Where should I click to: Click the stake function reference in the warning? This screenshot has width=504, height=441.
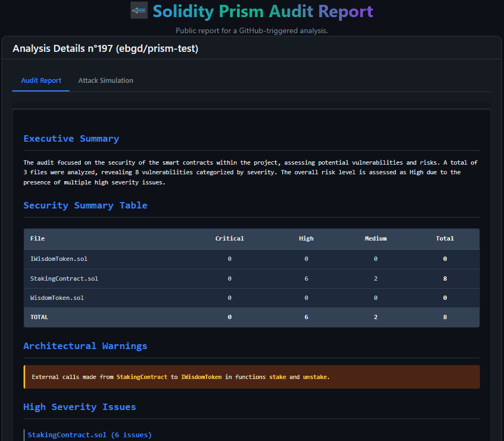278,377
